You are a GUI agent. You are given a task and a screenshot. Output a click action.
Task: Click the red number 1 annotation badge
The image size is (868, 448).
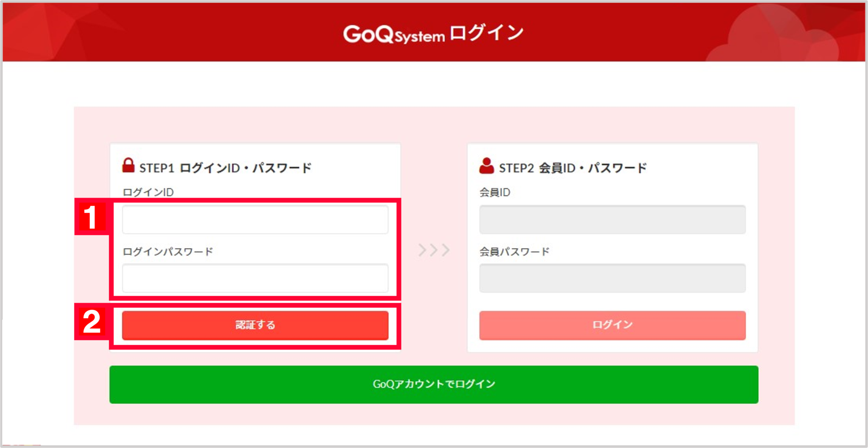91,217
